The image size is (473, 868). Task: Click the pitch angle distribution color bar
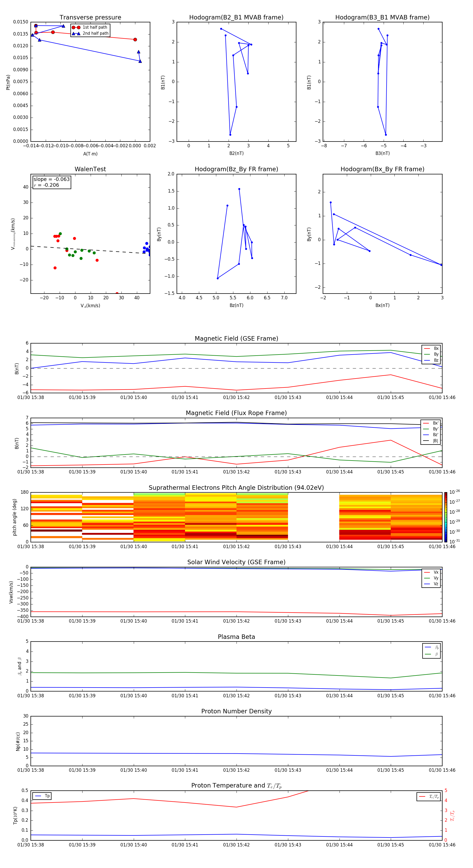coord(445,517)
